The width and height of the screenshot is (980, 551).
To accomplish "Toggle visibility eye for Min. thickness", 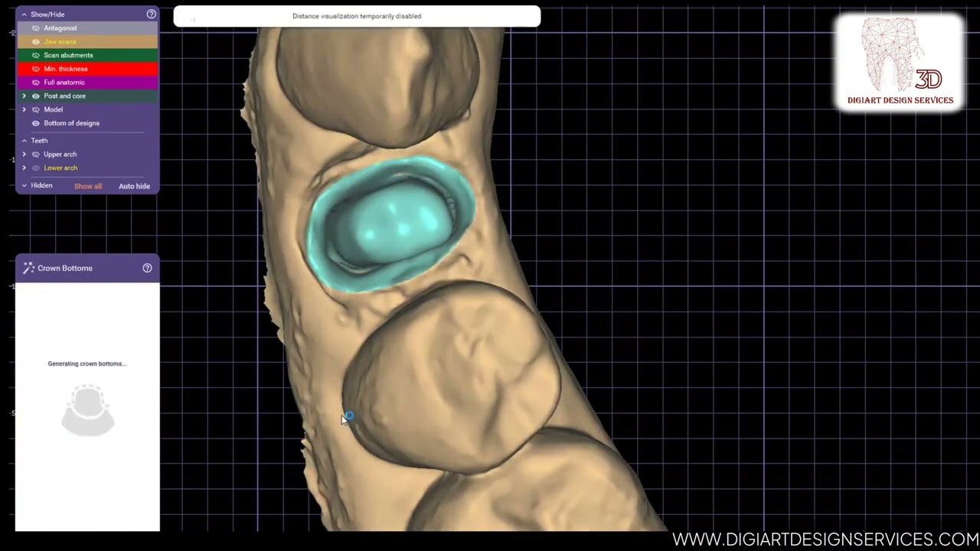I will pyautogui.click(x=35, y=69).
